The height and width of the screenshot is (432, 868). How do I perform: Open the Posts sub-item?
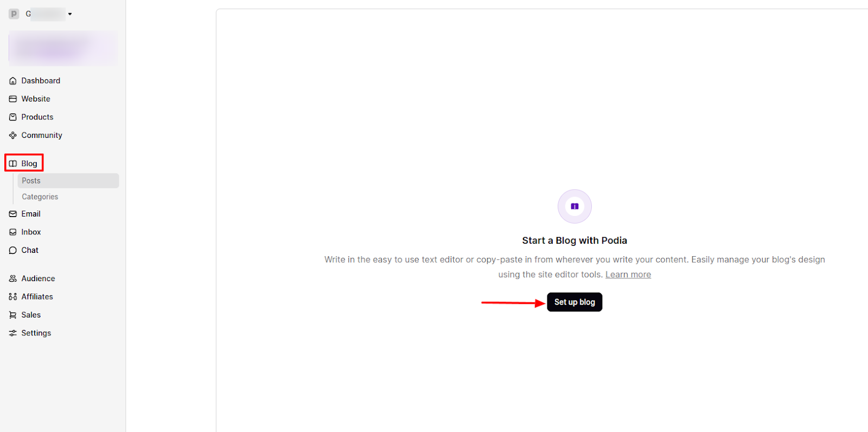[68, 181]
